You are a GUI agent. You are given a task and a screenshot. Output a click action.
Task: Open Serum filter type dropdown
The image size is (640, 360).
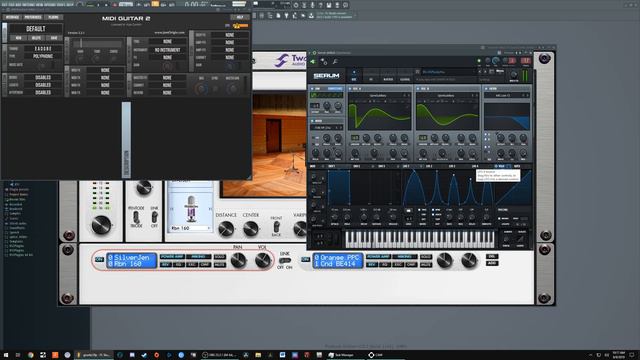point(504,96)
